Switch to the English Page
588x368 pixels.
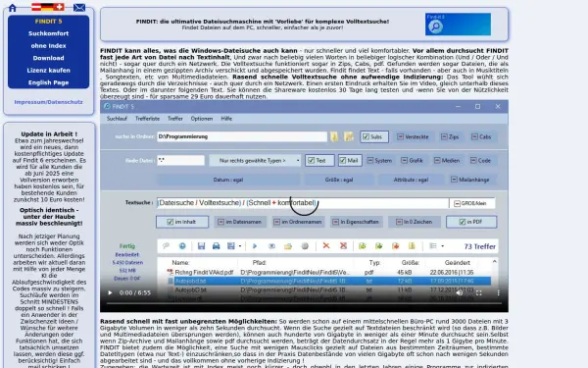tap(48, 82)
